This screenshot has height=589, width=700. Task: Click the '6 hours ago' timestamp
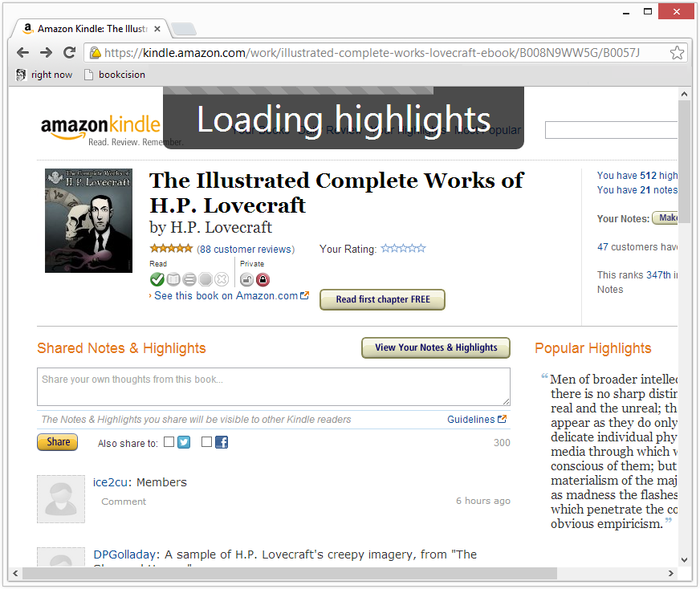pyautogui.click(x=483, y=501)
